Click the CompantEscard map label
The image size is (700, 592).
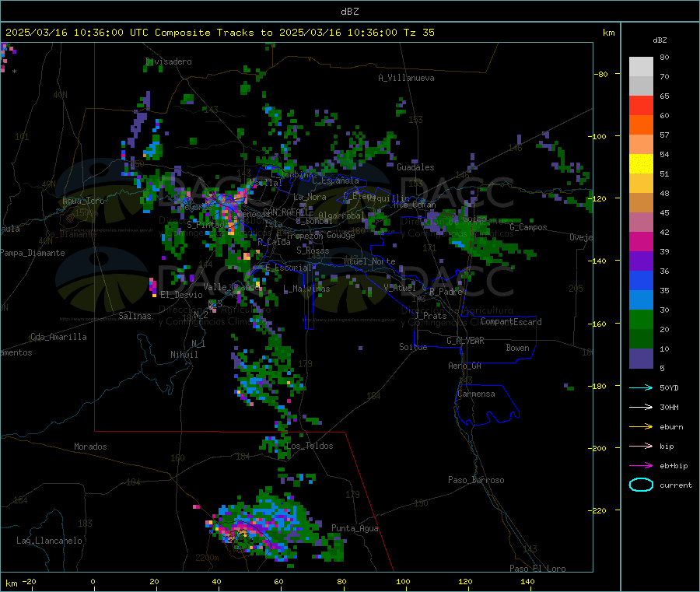tap(511, 321)
